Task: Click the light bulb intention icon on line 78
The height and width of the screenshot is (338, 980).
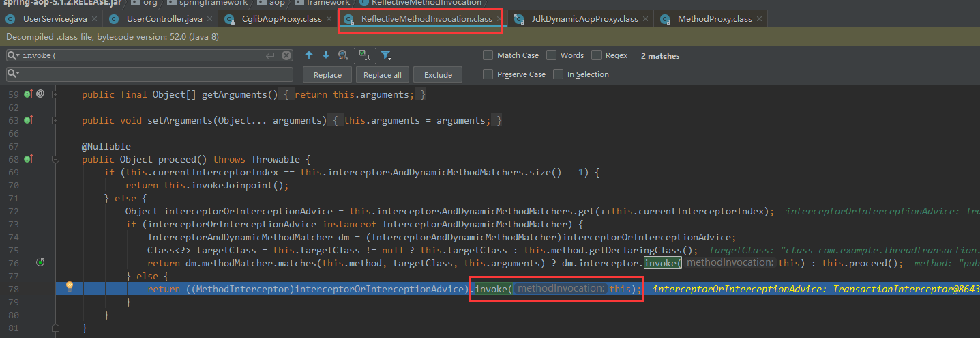Action: pyautogui.click(x=69, y=287)
